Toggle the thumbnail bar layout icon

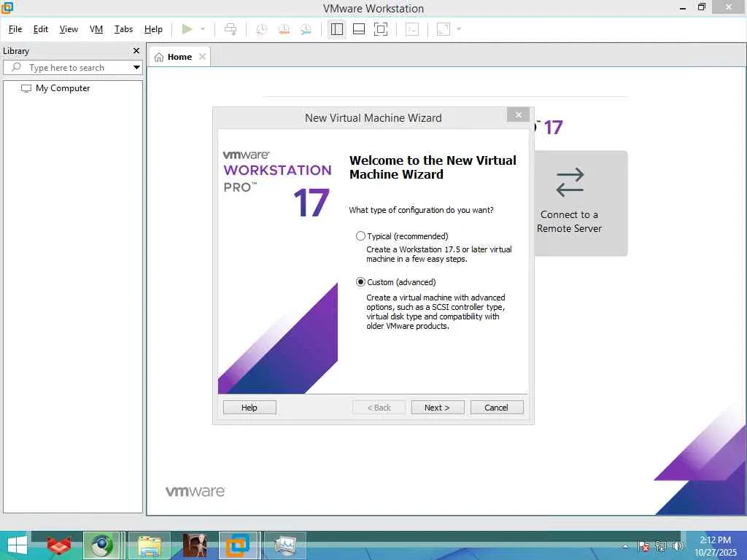coord(359,29)
